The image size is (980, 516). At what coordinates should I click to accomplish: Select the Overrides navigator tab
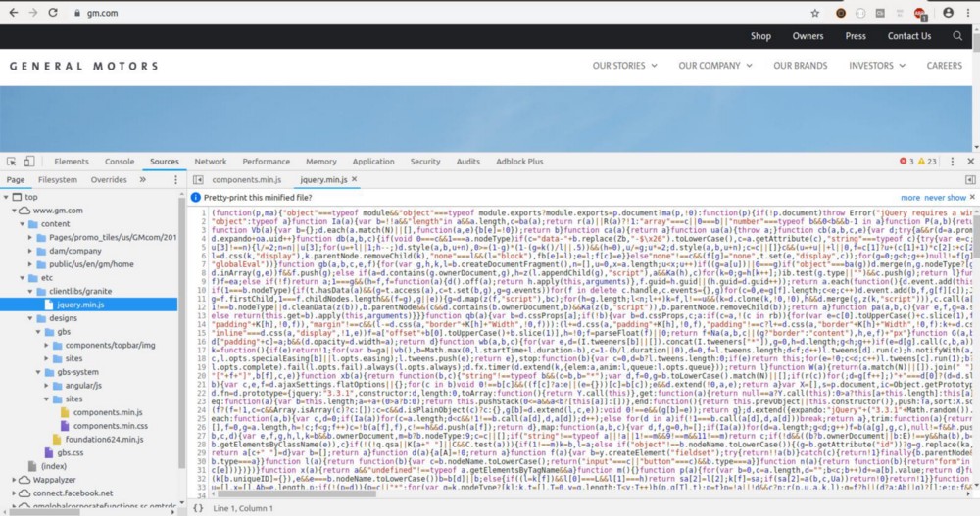click(109, 180)
